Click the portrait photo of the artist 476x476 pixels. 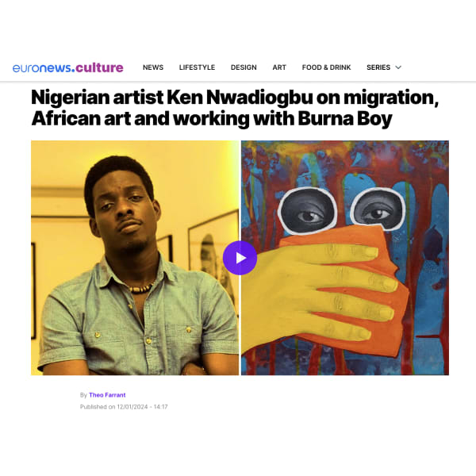(135, 258)
